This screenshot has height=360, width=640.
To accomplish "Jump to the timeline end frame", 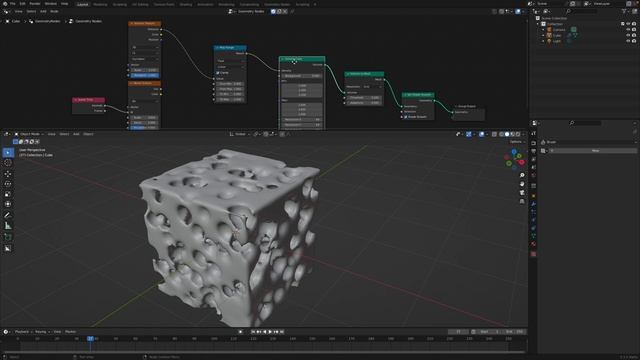I will pos(282,332).
